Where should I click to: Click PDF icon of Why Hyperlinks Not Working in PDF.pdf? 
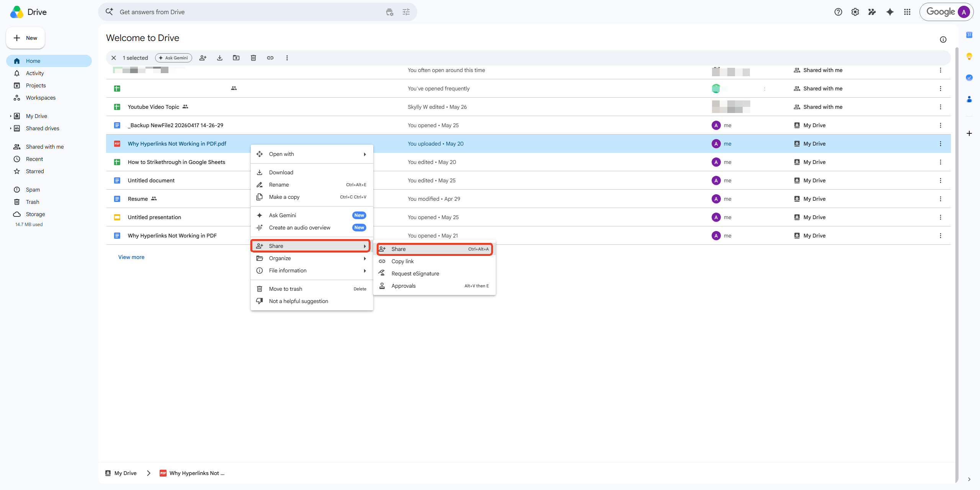tap(117, 144)
